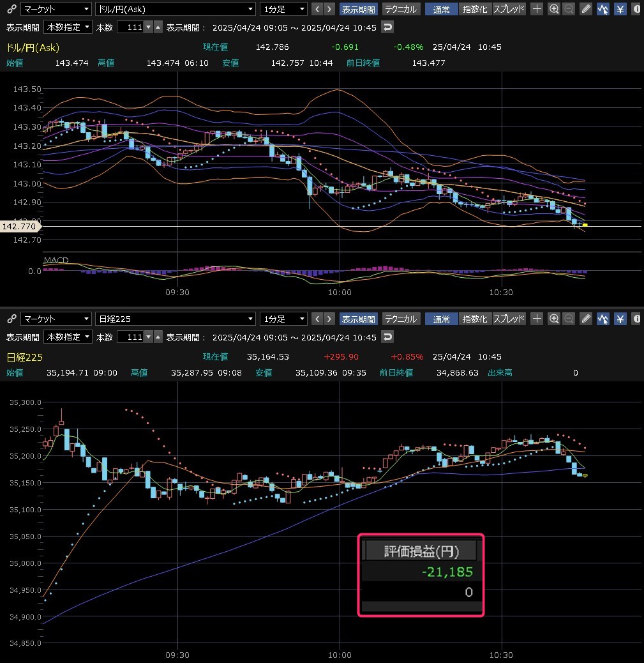Open the ドル/円(Ask) symbol dropdown
The image size is (644, 663).
point(176,9)
